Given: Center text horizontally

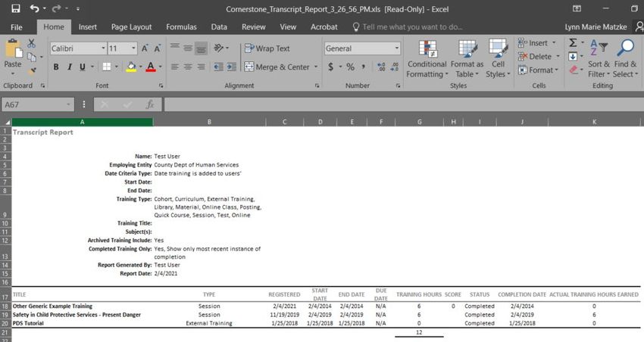Looking at the screenshot, I should [x=188, y=67].
